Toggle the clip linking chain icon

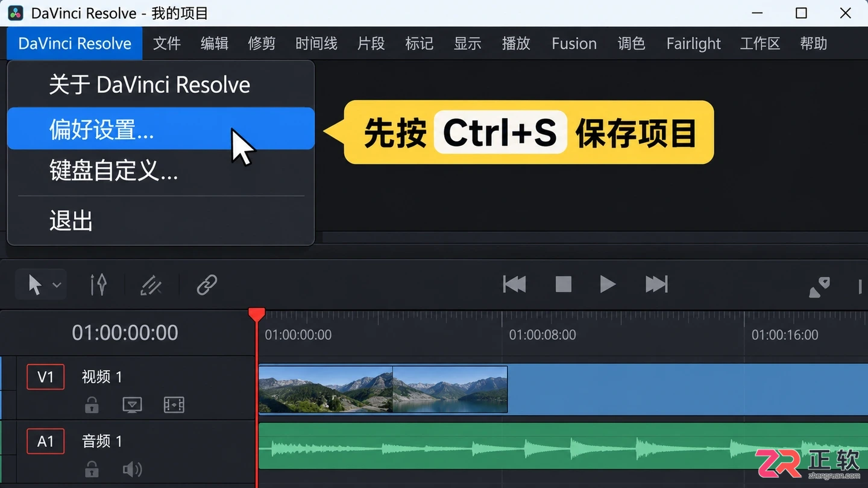point(207,284)
